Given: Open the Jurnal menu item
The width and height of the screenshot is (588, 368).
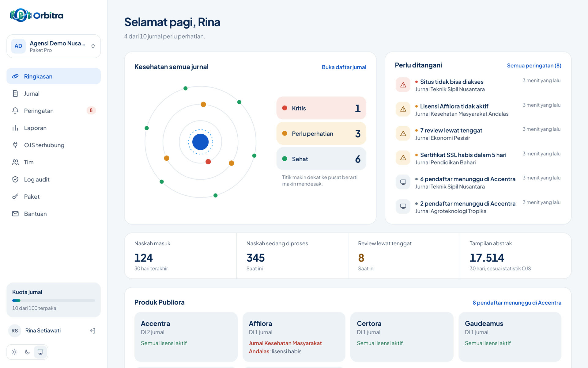Looking at the screenshot, I should tap(54, 94).
